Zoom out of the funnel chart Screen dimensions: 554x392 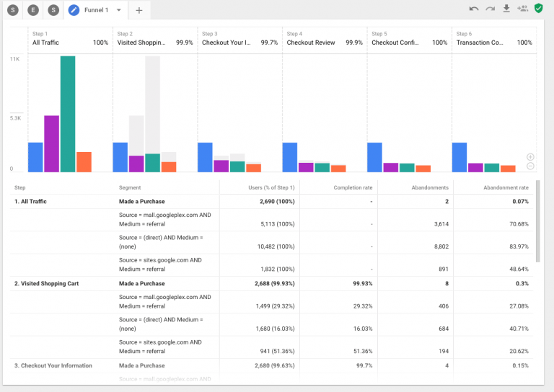coord(530,166)
